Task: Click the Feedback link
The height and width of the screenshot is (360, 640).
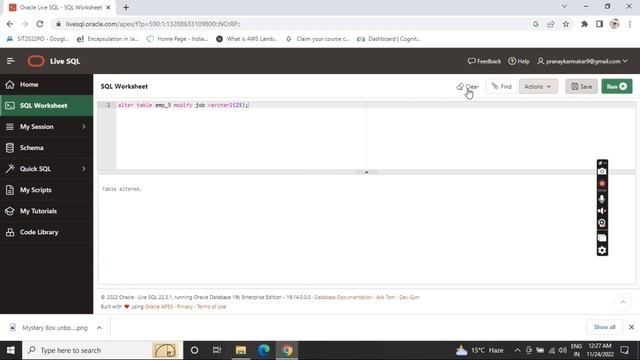Action: 484,61
